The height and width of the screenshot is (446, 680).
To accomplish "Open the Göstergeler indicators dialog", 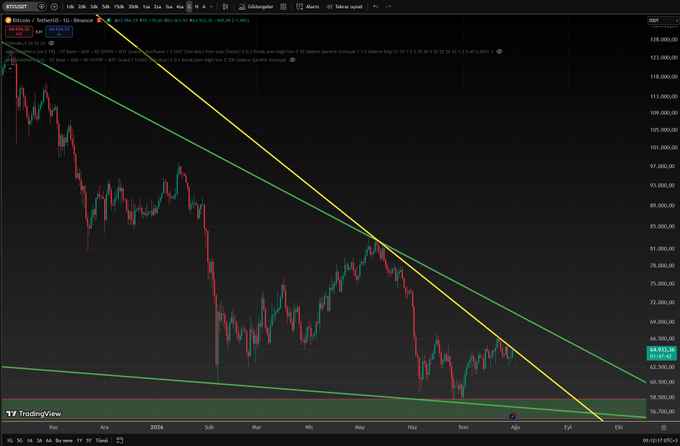I will [256, 7].
